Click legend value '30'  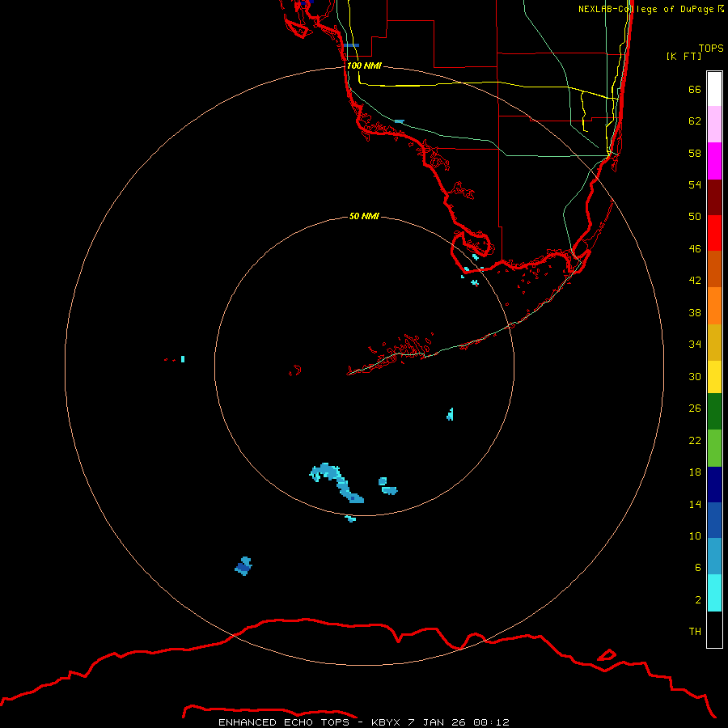pyautogui.click(x=695, y=376)
